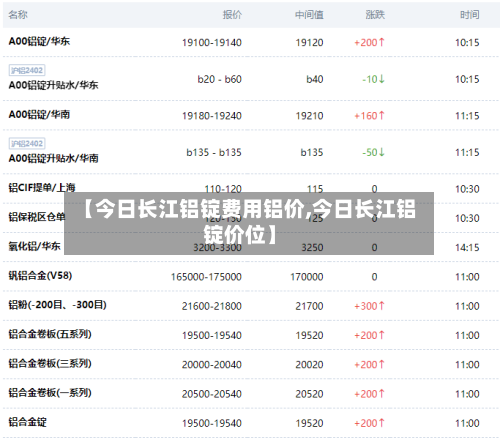Select price range 20500-20540
The image size is (500, 448).
pyautogui.click(x=212, y=394)
